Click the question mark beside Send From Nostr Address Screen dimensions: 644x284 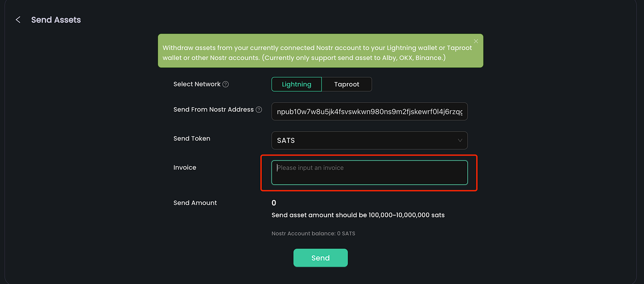259,109
